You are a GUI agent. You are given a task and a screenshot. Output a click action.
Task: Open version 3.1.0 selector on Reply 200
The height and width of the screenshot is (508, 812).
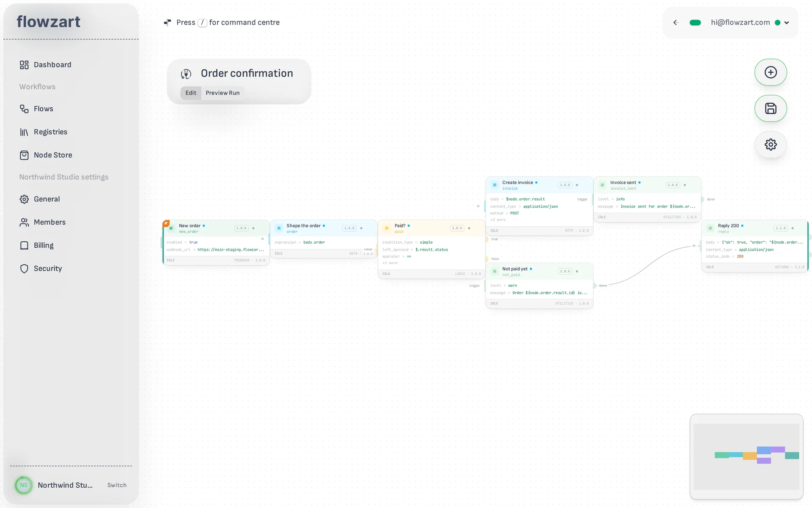(x=781, y=228)
